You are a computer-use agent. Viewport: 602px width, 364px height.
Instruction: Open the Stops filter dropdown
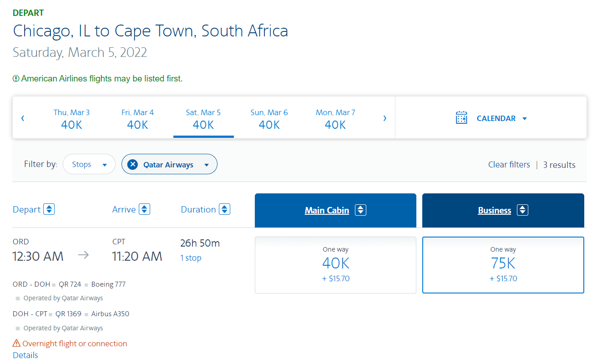point(89,164)
